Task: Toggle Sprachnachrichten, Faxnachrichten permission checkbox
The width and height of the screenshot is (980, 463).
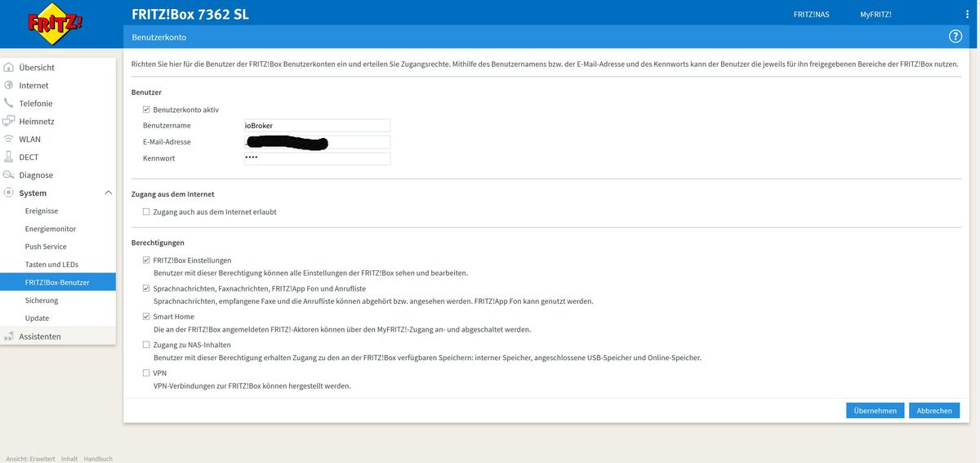Action: [x=146, y=289]
